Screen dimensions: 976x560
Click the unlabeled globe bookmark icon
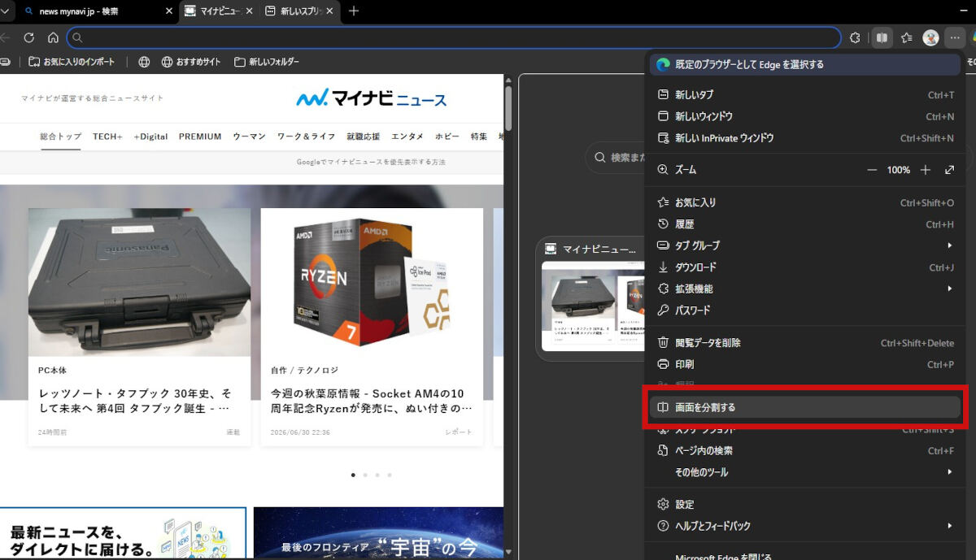[x=144, y=62]
